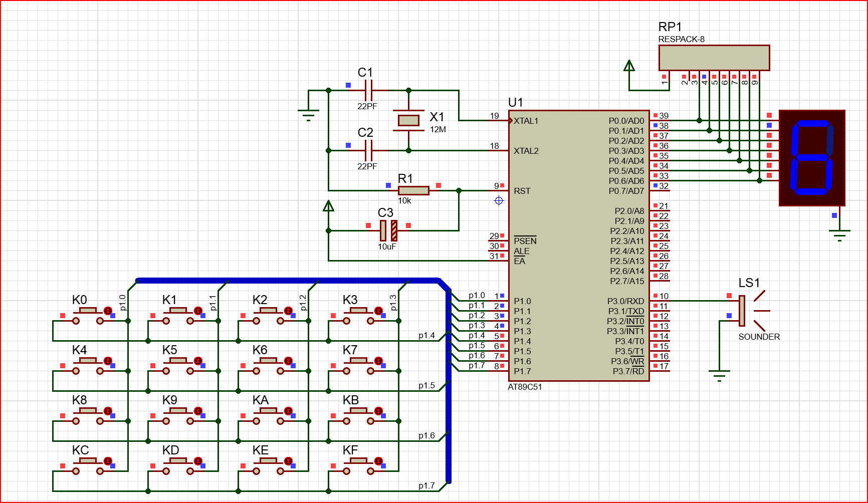Viewport: 868px width, 503px height.
Task: Select the 'SOUNDER' label text
Action: pos(759,337)
